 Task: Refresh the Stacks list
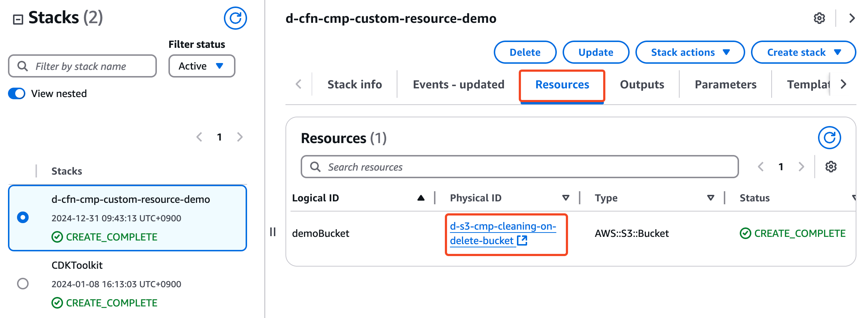(235, 18)
